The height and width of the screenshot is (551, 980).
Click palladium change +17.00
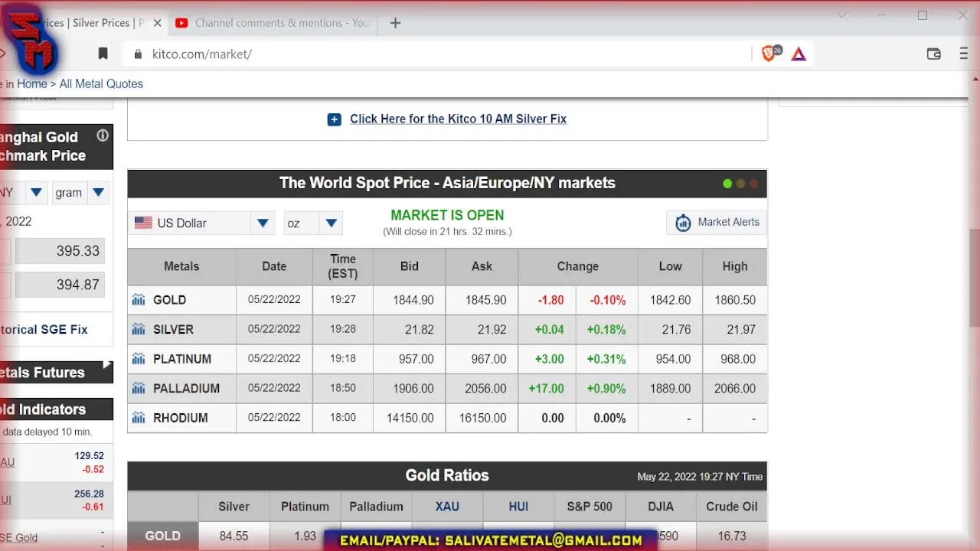coord(546,388)
